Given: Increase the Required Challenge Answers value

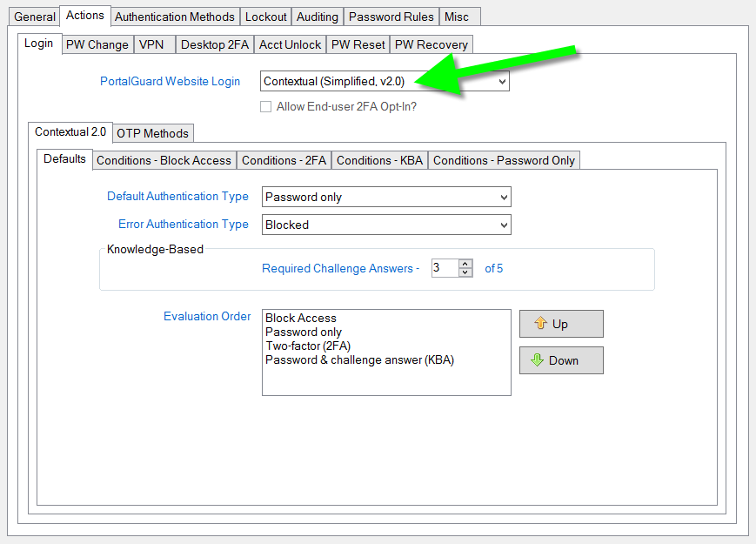Looking at the screenshot, I should [465, 264].
